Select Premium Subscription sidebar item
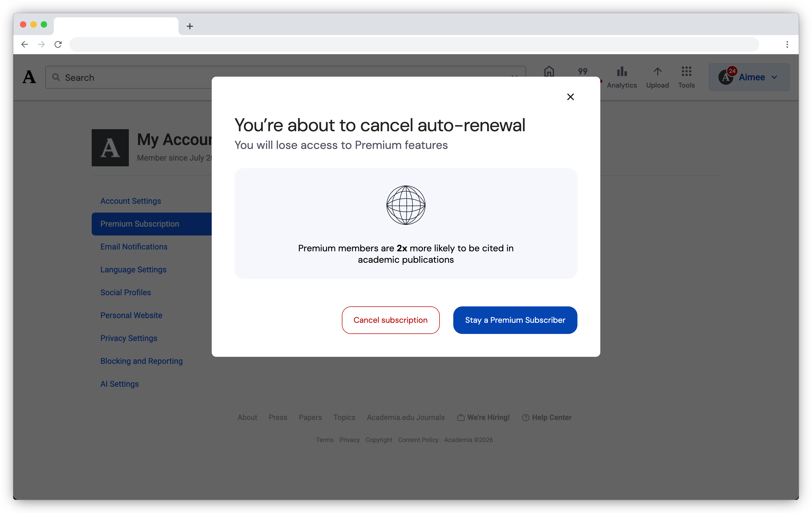The width and height of the screenshot is (812, 513). click(x=152, y=223)
